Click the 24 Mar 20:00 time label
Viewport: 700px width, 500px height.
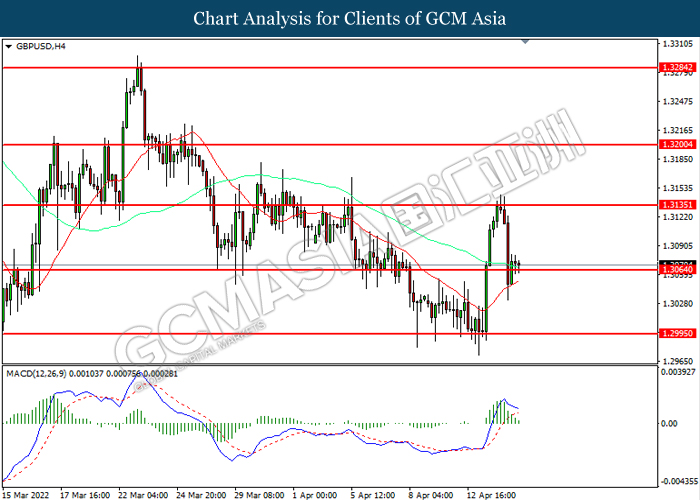pos(201,495)
